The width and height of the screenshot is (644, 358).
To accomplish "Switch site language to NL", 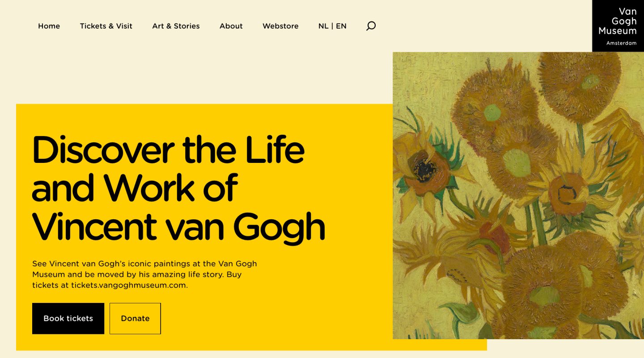I will pyautogui.click(x=323, y=26).
